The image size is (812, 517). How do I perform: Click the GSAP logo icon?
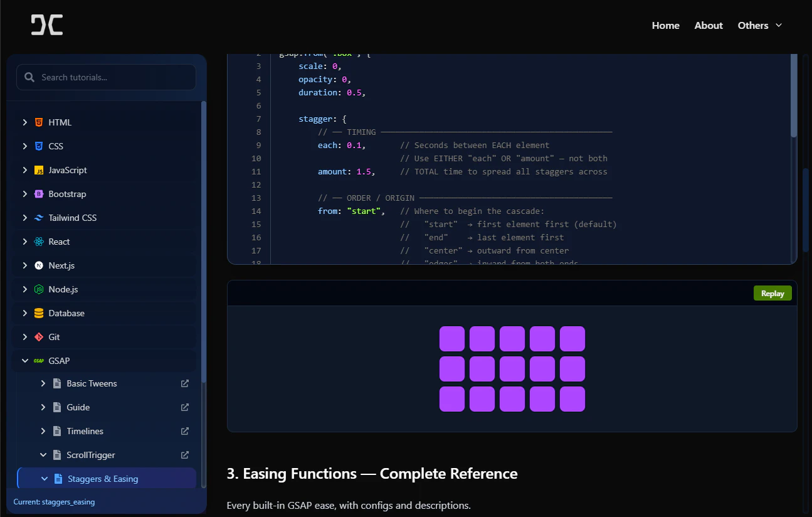click(39, 360)
